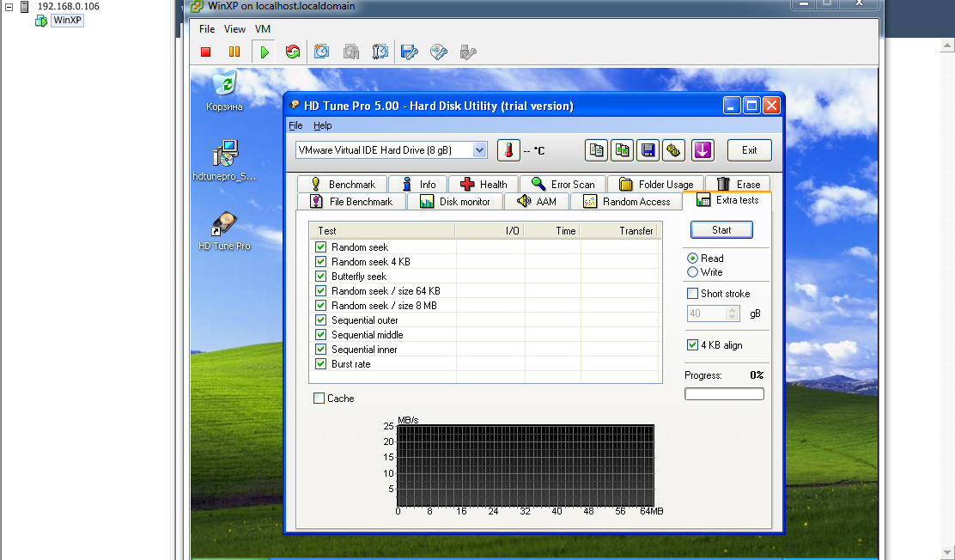This screenshot has height=560, width=955.
Task: Uncheck the Butterfly seek test
Action: click(321, 277)
